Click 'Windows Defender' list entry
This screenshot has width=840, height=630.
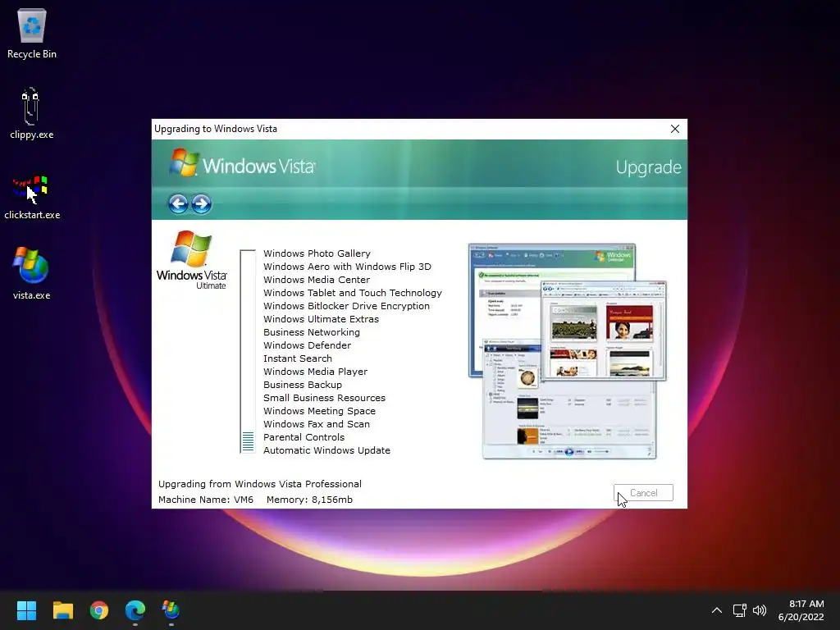(307, 345)
